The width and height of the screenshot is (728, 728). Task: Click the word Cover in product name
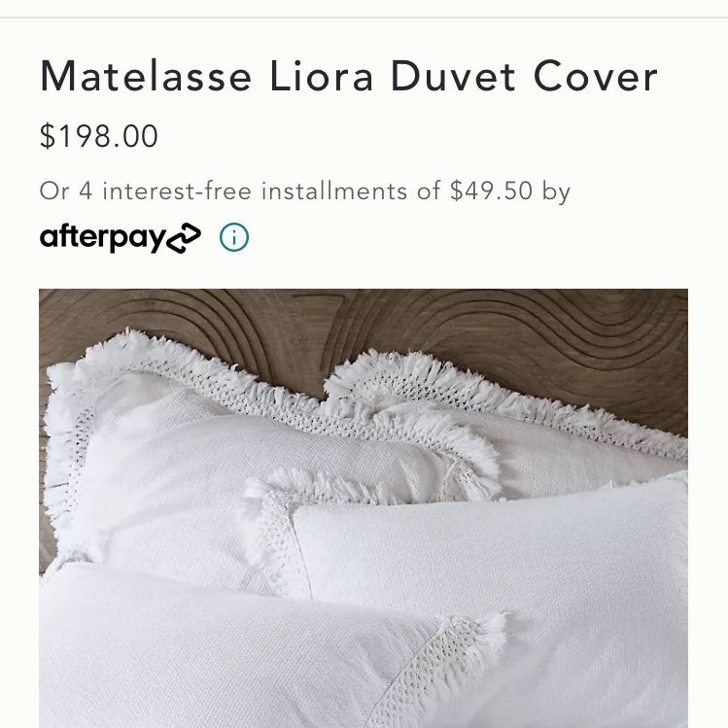(595, 76)
